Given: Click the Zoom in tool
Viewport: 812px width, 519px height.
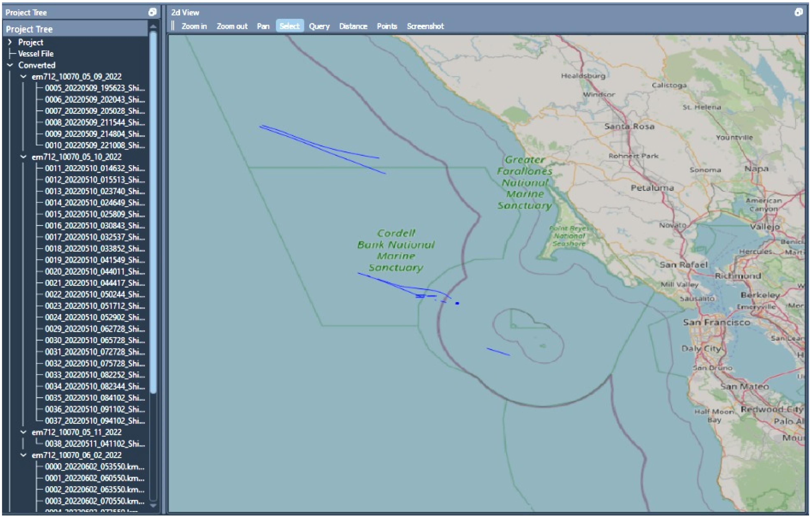Looking at the screenshot, I should tap(194, 26).
